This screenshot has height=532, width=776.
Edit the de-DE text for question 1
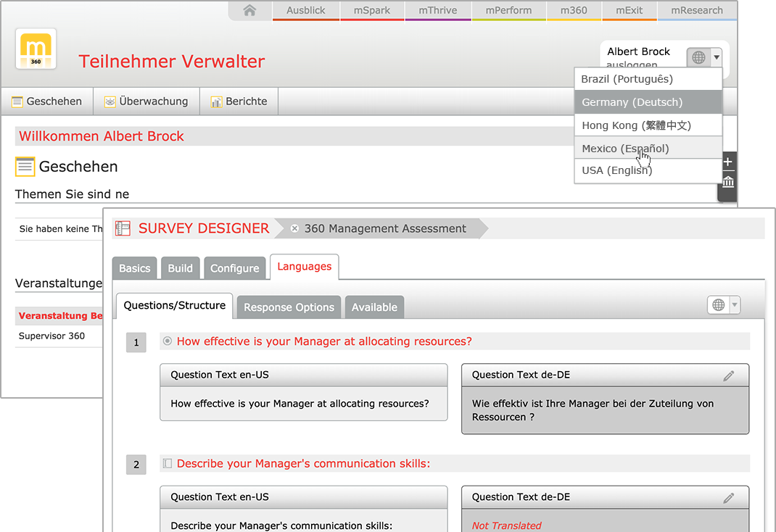[728, 375]
